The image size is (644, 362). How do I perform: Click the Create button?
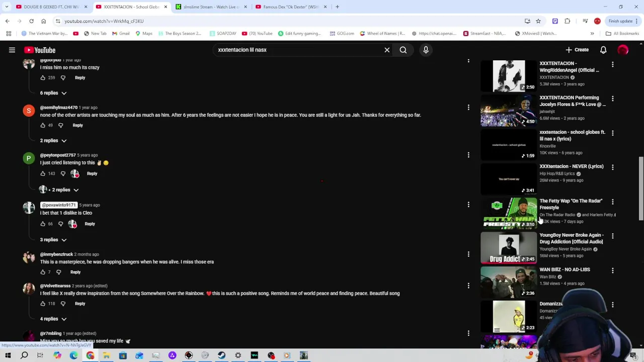point(577,50)
